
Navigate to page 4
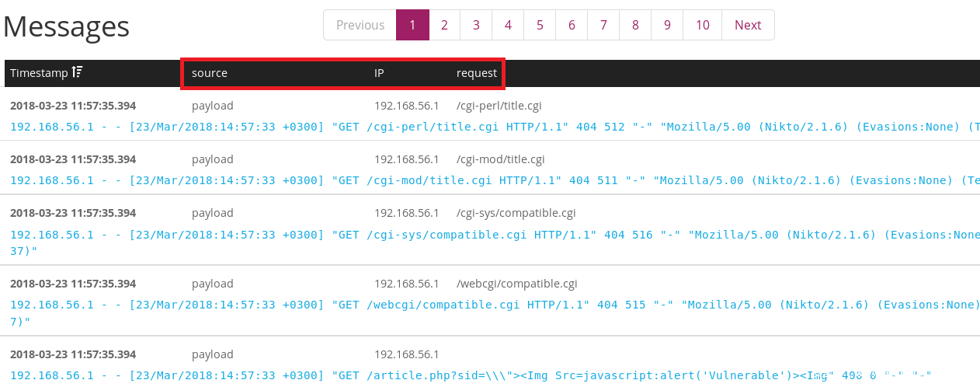point(508,25)
